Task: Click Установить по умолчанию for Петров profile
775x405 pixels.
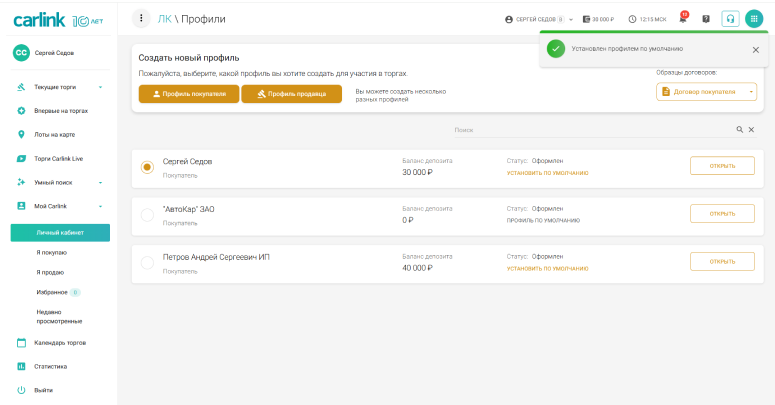Action: click(547, 268)
